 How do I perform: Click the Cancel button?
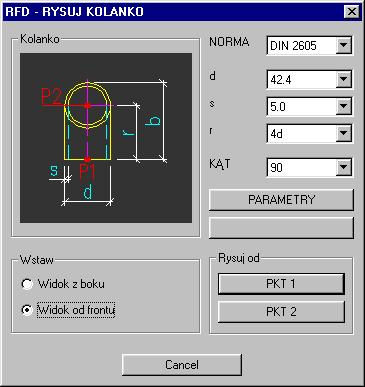click(x=182, y=365)
